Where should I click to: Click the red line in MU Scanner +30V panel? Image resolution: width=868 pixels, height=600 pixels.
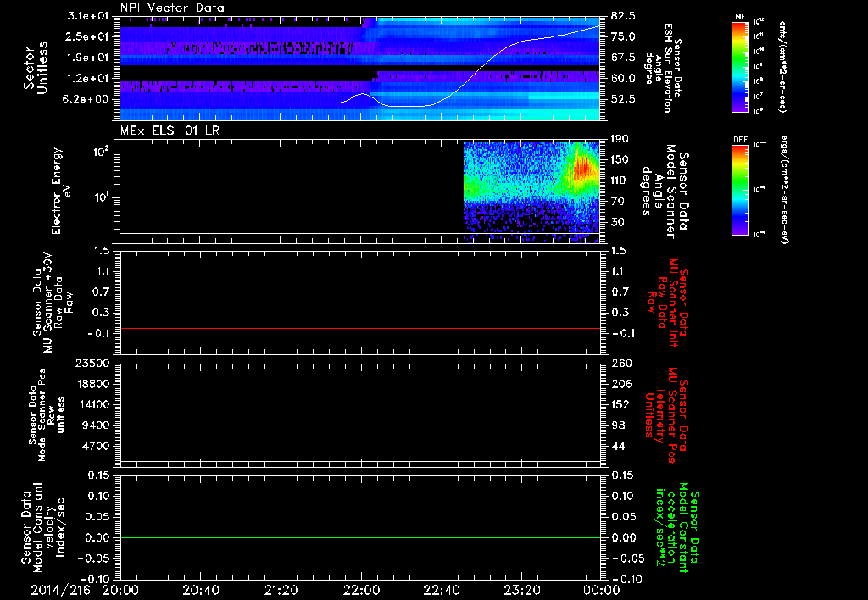pyautogui.click(x=360, y=328)
